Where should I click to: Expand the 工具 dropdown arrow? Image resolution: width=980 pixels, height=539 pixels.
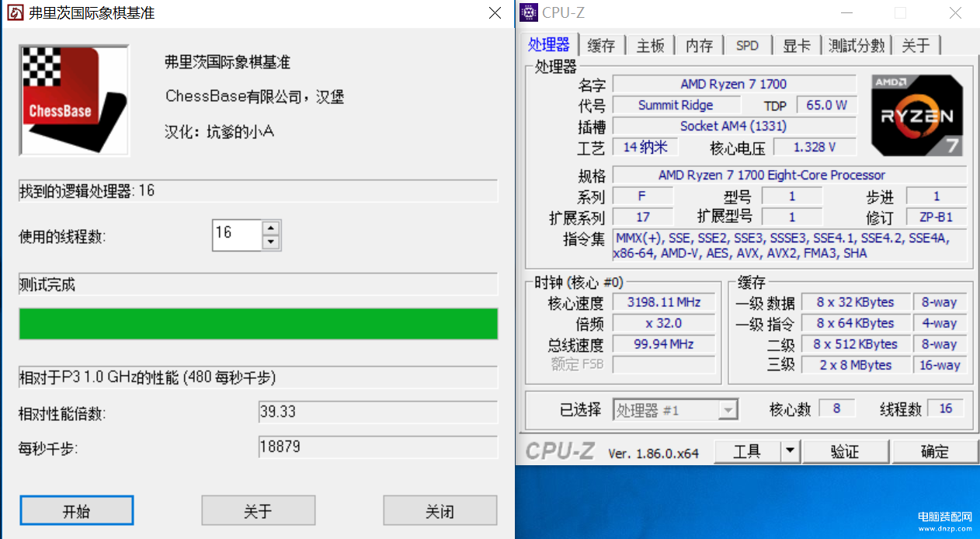tap(789, 451)
